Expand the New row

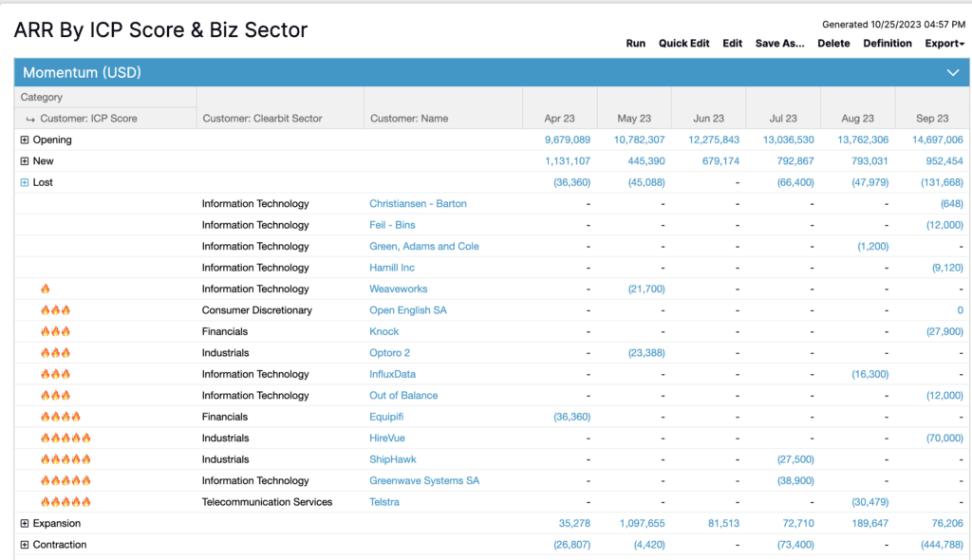tap(24, 161)
